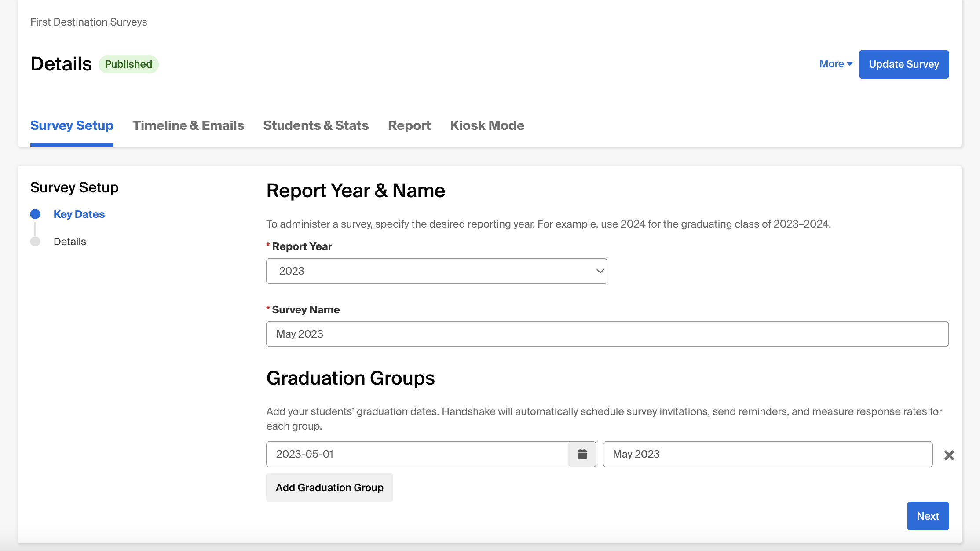Select the Kiosk Mode tab
The height and width of the screenshot is (551, 980).
487,125
